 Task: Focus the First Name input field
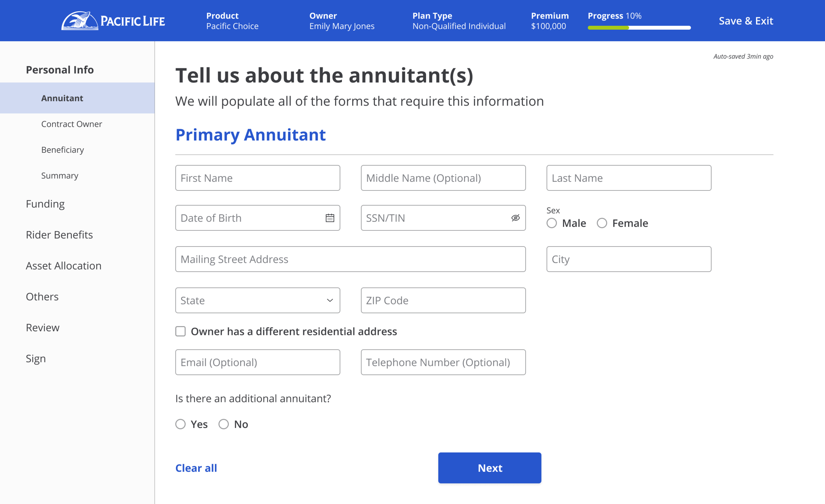coord(257,178)
